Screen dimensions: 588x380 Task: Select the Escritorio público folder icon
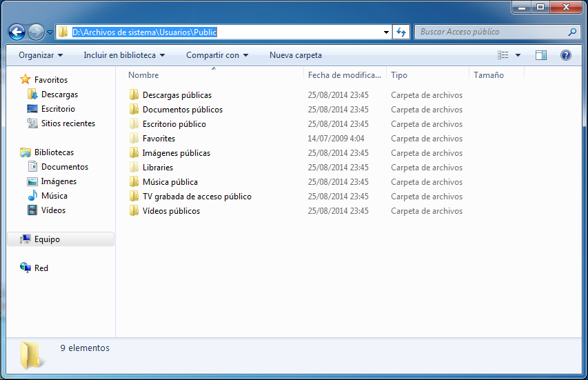point(134,123)
